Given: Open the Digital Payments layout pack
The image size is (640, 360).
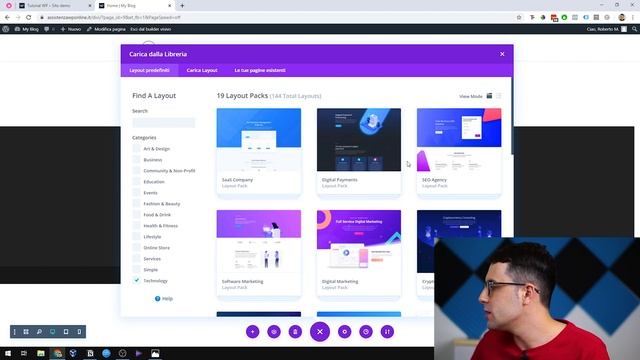Looking at the screenshot, I should tap(359, 152).
